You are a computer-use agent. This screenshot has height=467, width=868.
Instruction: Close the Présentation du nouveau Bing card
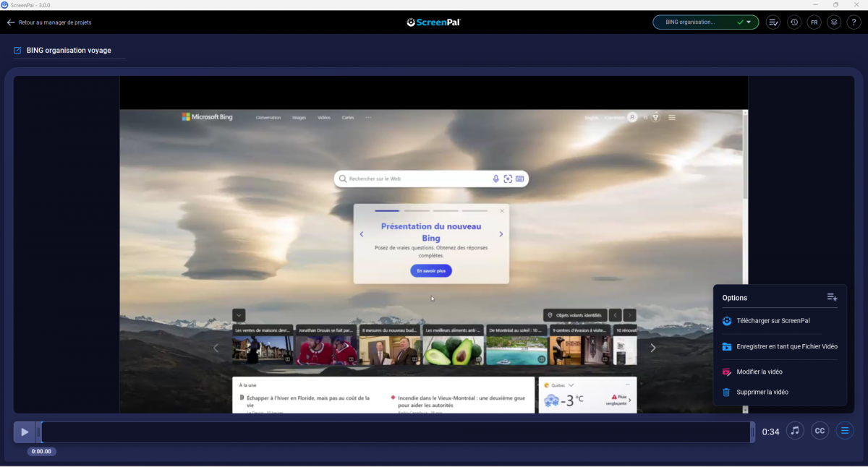(502, 211)
